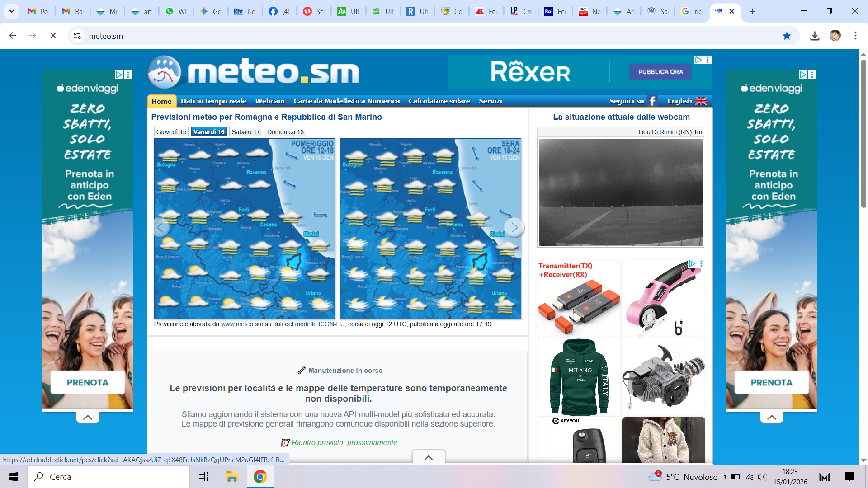Viewport: 868px width, 488px height.
Task: Click the meteo.sm logo icon
Action: [x=165, y=72]
